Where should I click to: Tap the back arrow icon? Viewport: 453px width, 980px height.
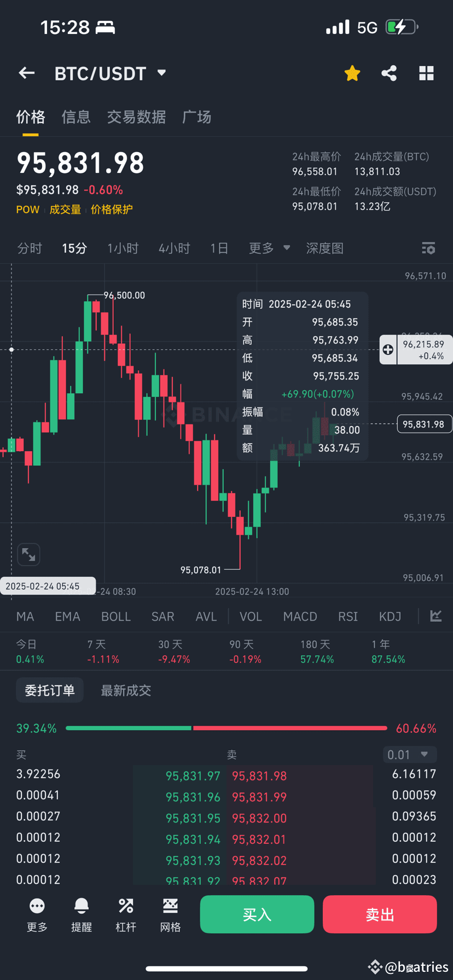click(27, 73)
